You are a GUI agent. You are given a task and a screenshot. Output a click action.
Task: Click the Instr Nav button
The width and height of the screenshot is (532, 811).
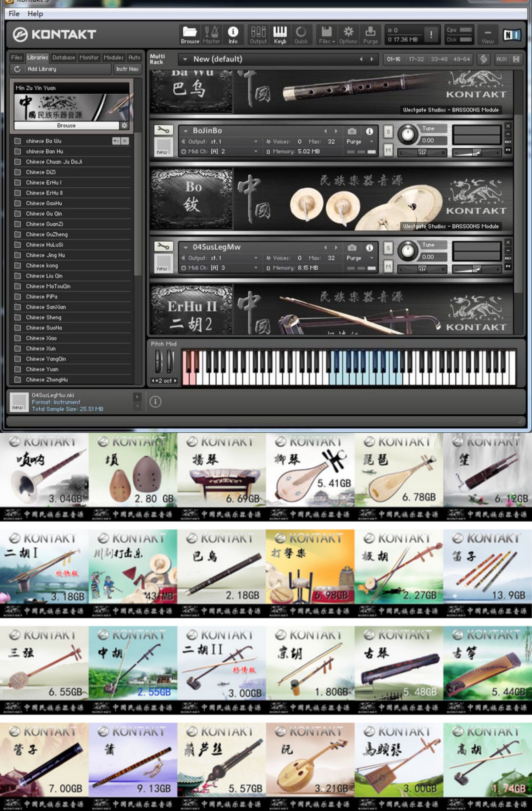point(127,69)
